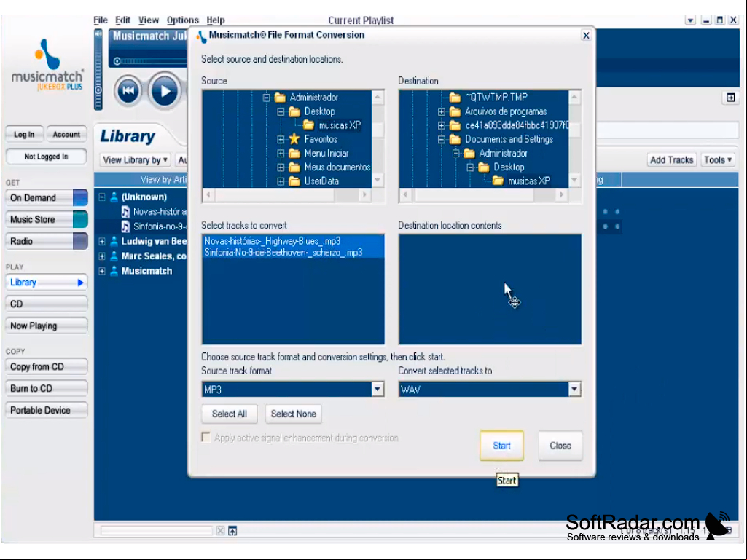Click the clear X icon in status bar
747x560 pixels.
point(220,530)
